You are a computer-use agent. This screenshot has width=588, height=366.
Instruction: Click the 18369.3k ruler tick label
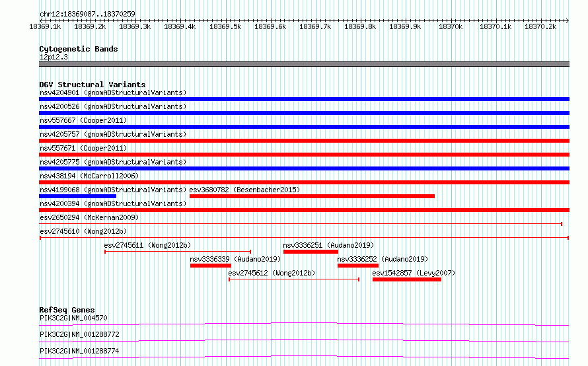pos(135,27)
